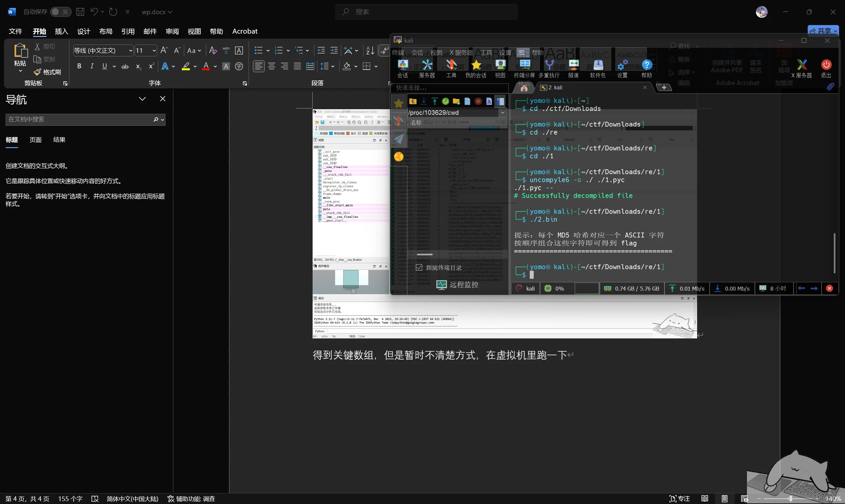Image resolution: width=845 pixels, height=504 pixels.
Task: Select the Format Painter 格式刷 tool
Action: pyautogui.click(x=48, y=72)
